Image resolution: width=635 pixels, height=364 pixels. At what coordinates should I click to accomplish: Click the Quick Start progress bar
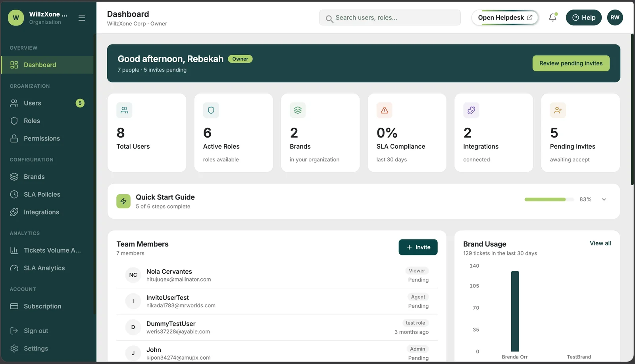[x=549, y=199]
